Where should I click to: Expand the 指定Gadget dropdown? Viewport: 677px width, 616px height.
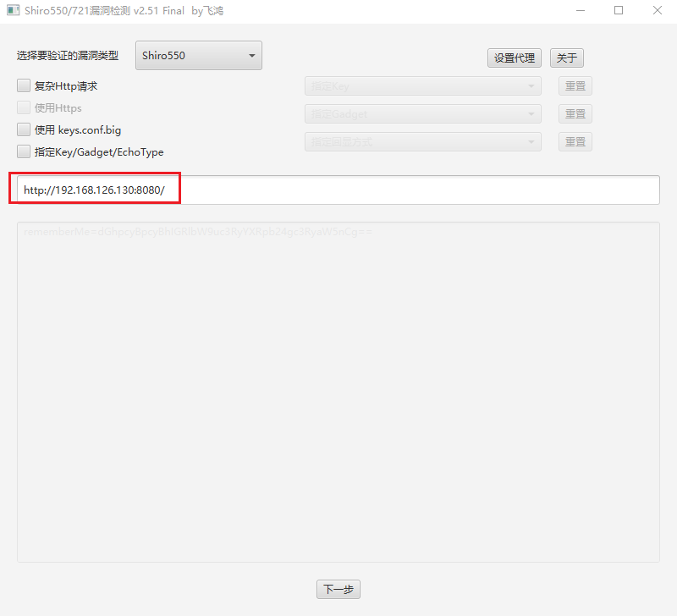pos(422,114)
